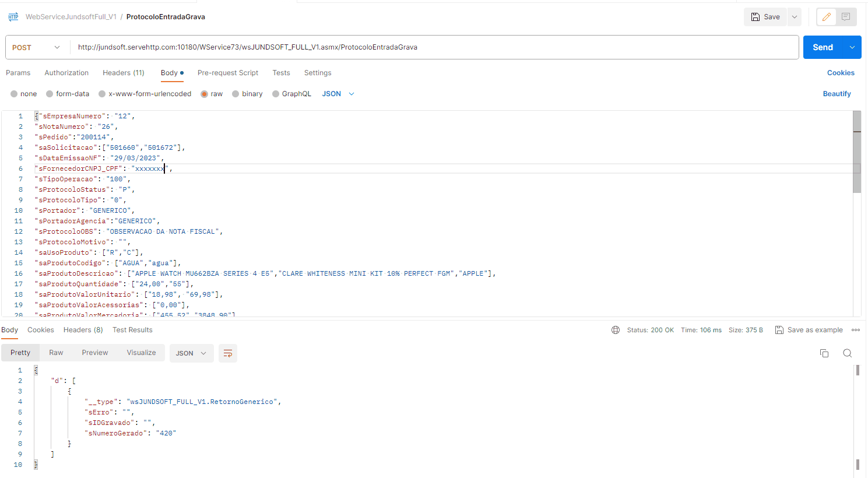Screen dimensions: 868x478
Task: Open the three-dots more options menu
Action: pyautogui.click(x=856, y=330)
